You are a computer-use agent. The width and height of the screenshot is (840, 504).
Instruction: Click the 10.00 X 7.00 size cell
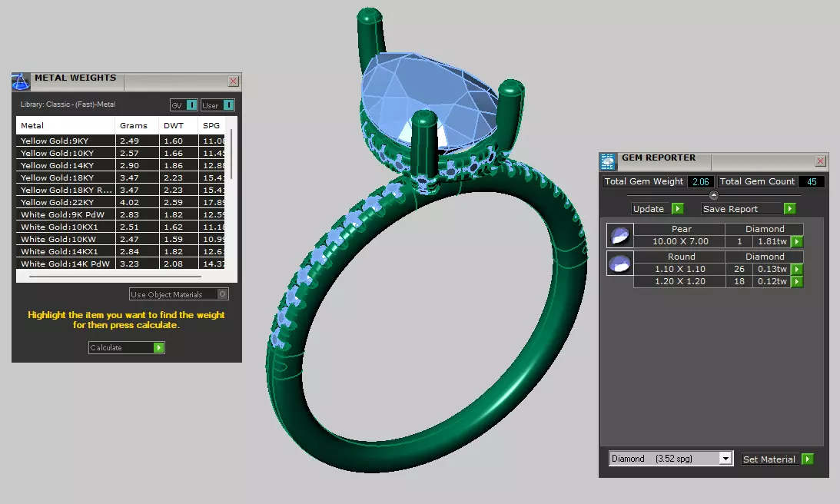coord(680,241)
